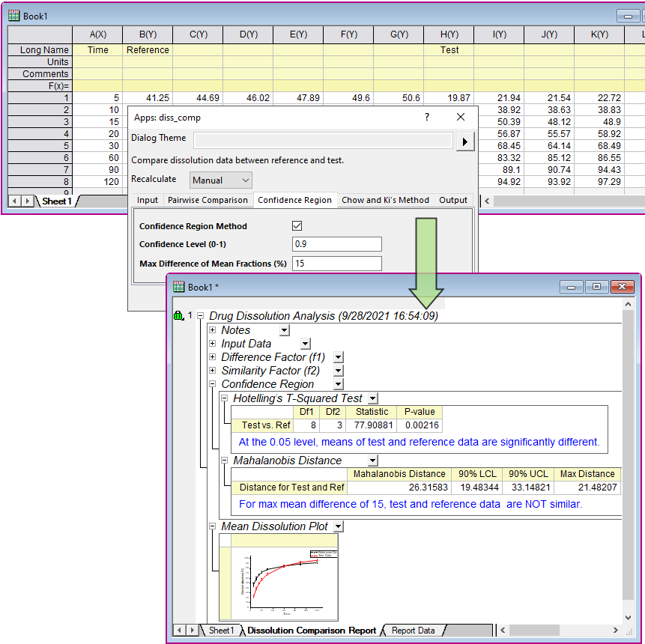Screen dimensions: 645x644
Task: Click next sheet arrow in top Book1
Action: point(28,201)
